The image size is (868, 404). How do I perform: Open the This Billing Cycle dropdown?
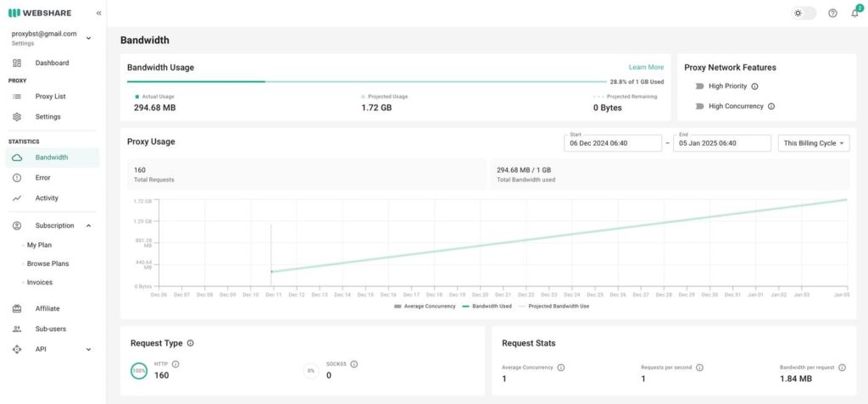(x=813, y=143)
